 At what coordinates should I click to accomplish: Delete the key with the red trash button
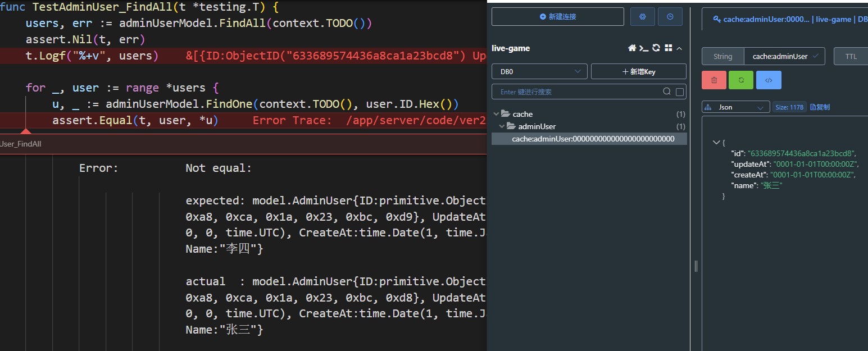point(714,80)
